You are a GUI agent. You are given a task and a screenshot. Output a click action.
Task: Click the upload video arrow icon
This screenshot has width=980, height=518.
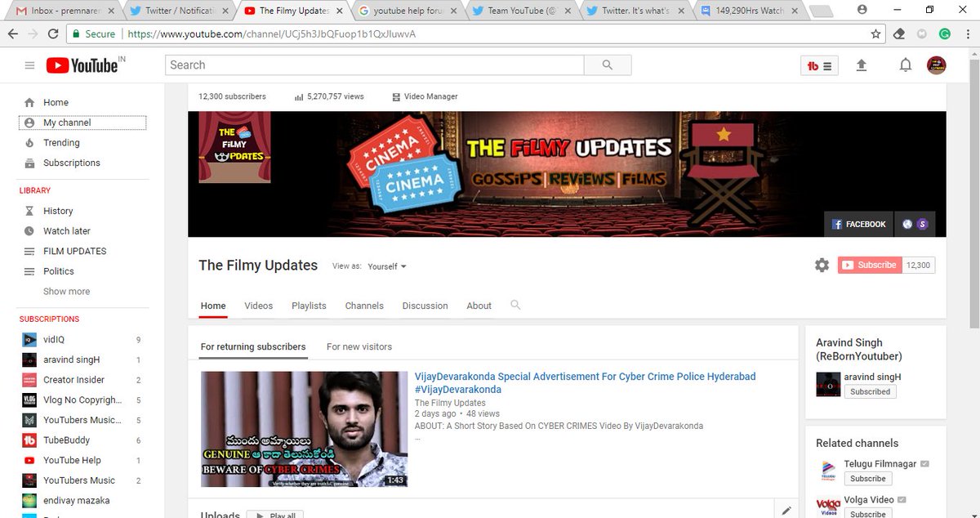coord(861,65)
